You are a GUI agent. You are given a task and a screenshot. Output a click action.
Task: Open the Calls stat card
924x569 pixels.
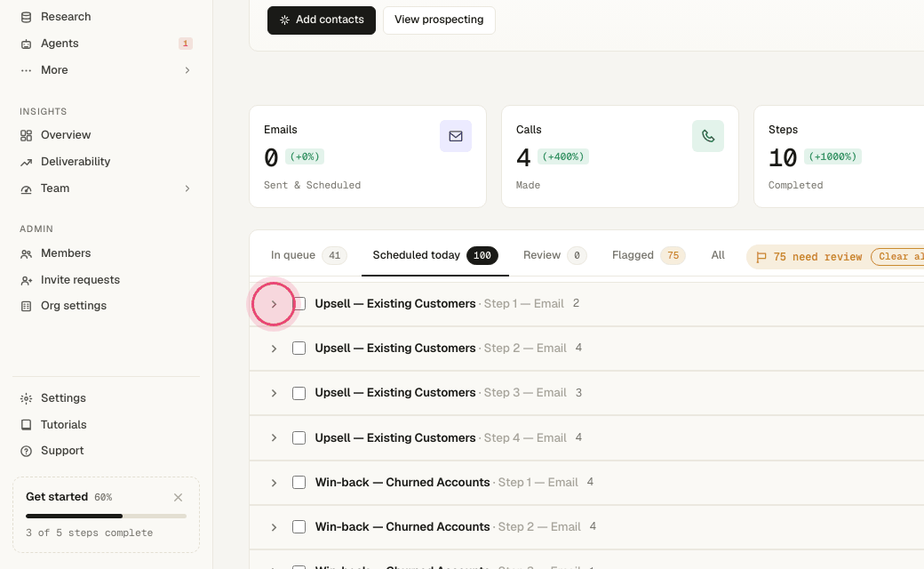pos(620,156)
